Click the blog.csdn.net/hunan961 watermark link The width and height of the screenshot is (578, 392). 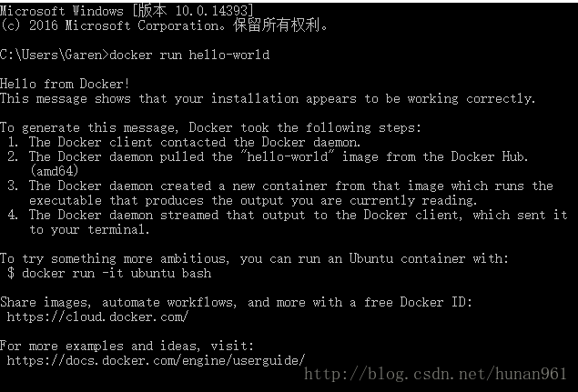(435, 374)
